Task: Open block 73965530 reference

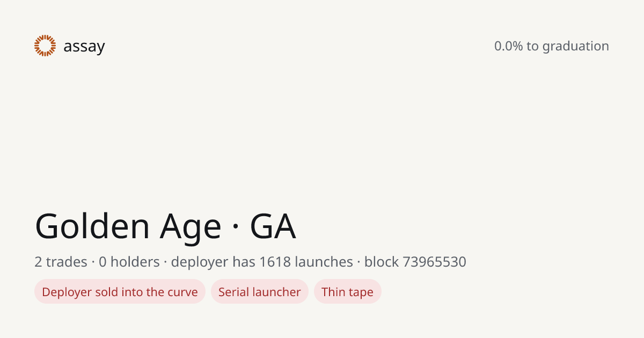Action: (x=415, y=262)
